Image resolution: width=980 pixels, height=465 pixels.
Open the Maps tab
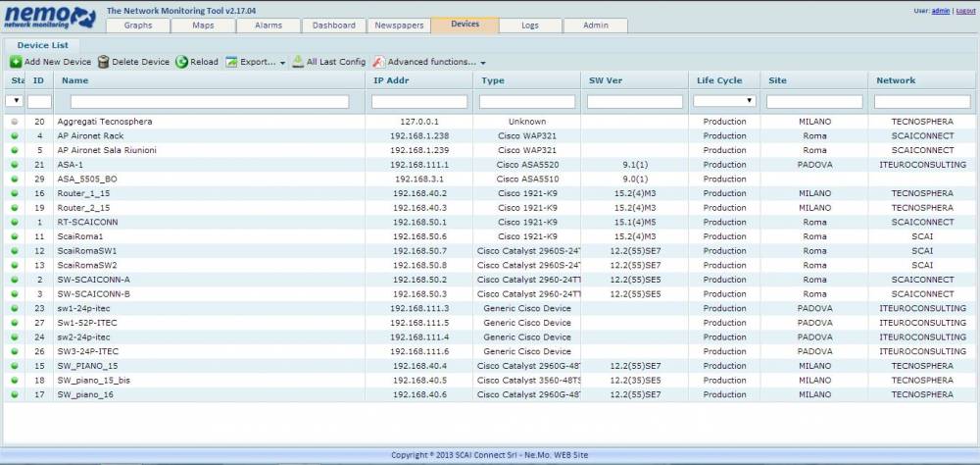[x=203, y=26]
